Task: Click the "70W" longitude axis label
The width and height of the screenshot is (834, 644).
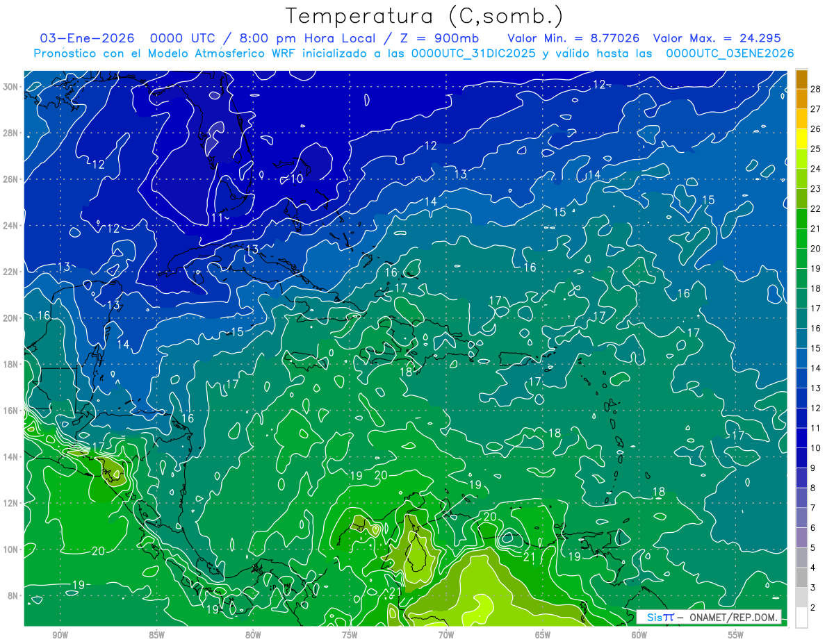Action: (446, 635)
